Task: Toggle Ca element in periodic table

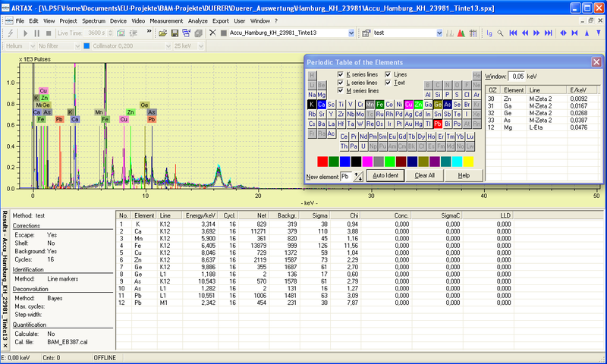Action: pos(322,105)
